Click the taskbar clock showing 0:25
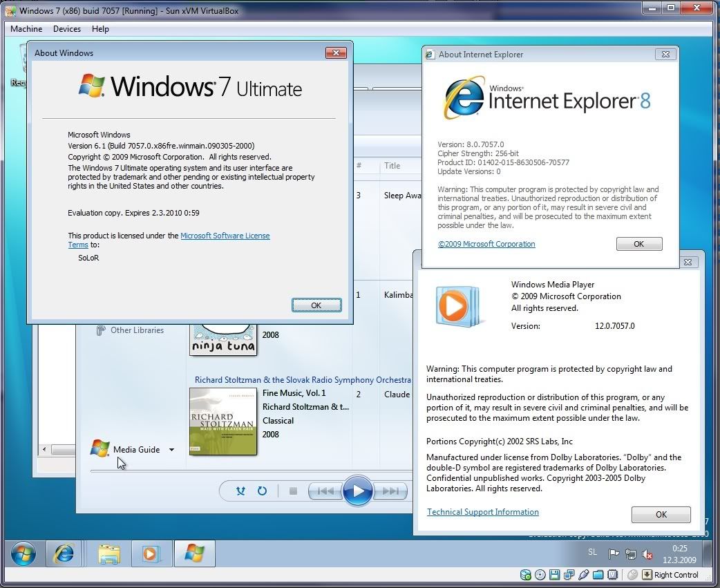 (680, 554)
